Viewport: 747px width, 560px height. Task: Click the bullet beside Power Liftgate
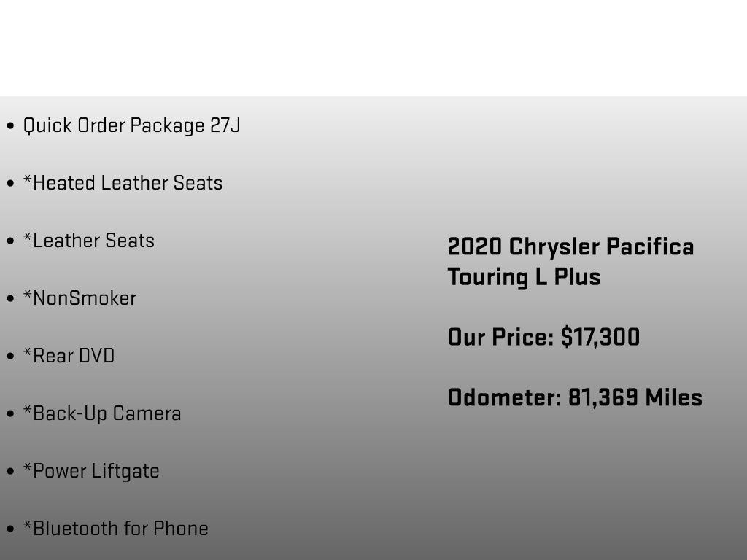(10, 472)
